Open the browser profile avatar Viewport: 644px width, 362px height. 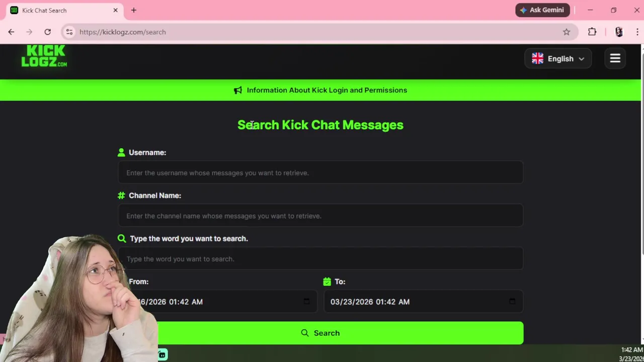coord(619,32)
